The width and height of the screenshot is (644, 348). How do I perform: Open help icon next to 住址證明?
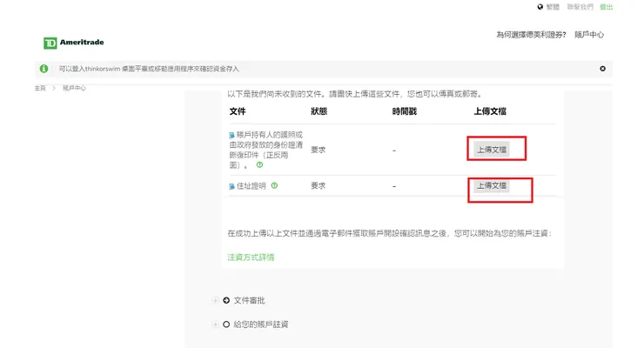274,185
